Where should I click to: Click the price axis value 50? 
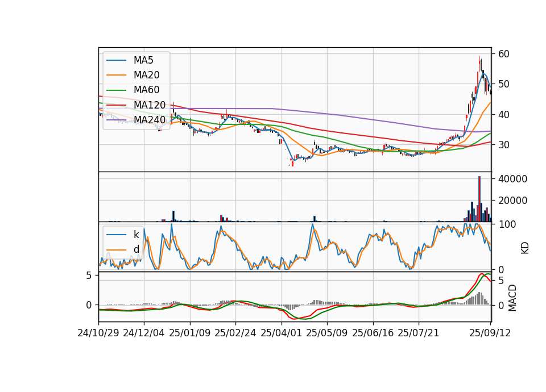503,84
